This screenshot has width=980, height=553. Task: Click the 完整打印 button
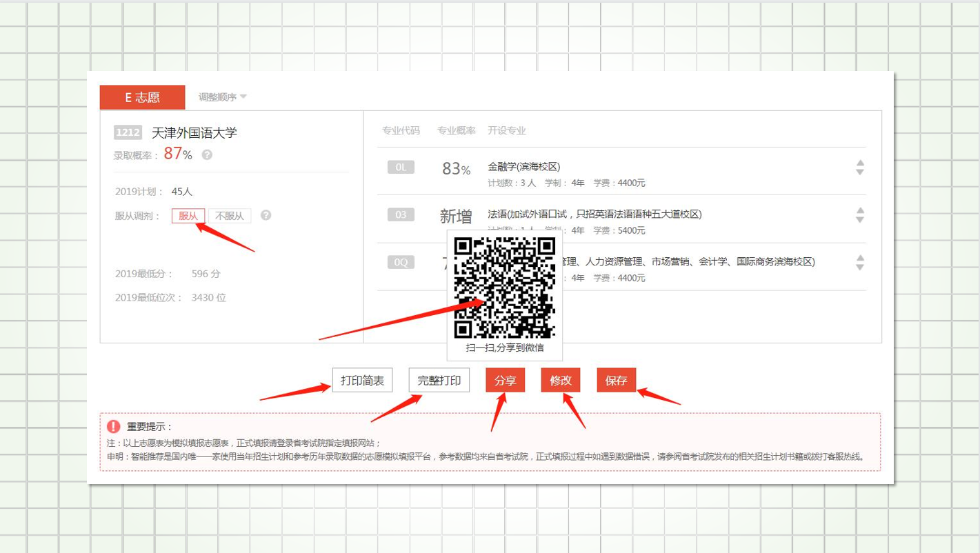coord(439,381)
